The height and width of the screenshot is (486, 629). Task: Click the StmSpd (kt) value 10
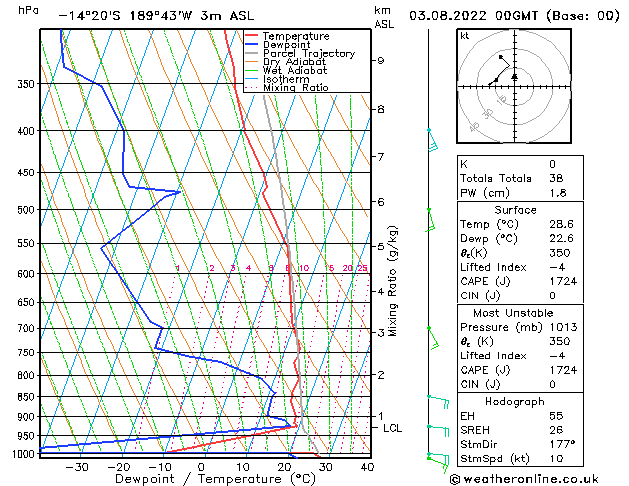click(556, 459)
